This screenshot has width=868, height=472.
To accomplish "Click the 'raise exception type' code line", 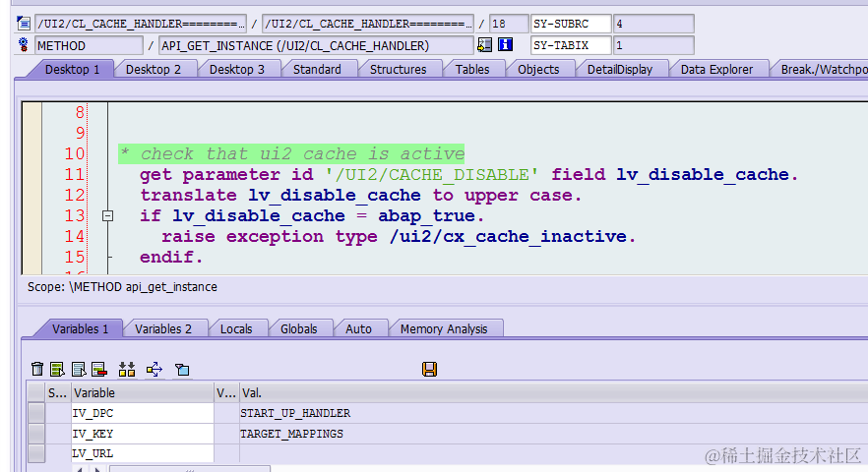I will [398, 236].
